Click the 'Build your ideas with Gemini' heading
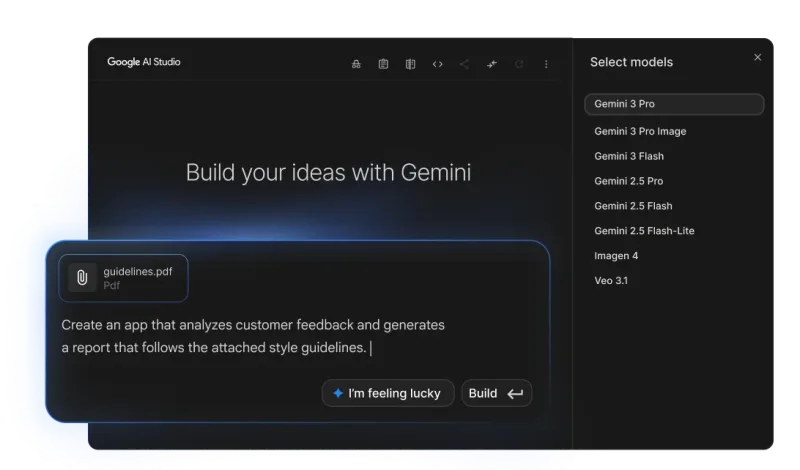Screen dimensions: 800x470 point(328,172)
